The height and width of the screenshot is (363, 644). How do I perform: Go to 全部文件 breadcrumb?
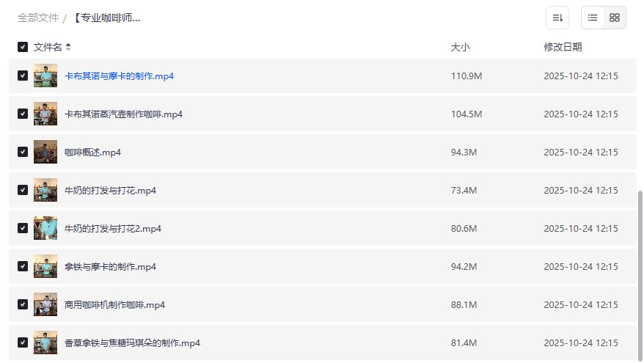click(38, 18)
